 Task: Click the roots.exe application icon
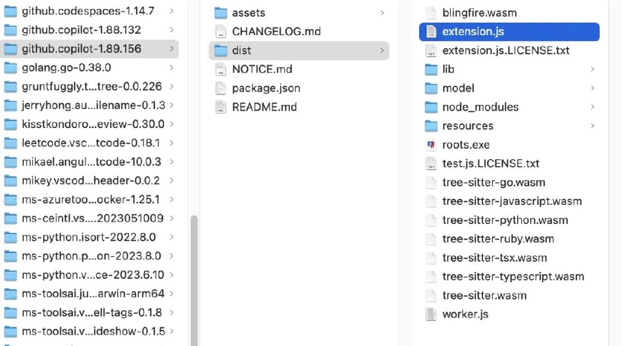(431, 145)
